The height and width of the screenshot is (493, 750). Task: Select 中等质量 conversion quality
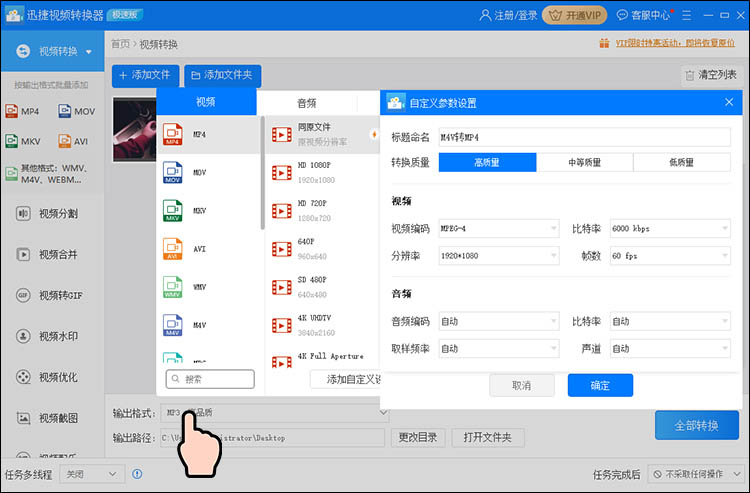coord(585,163)
